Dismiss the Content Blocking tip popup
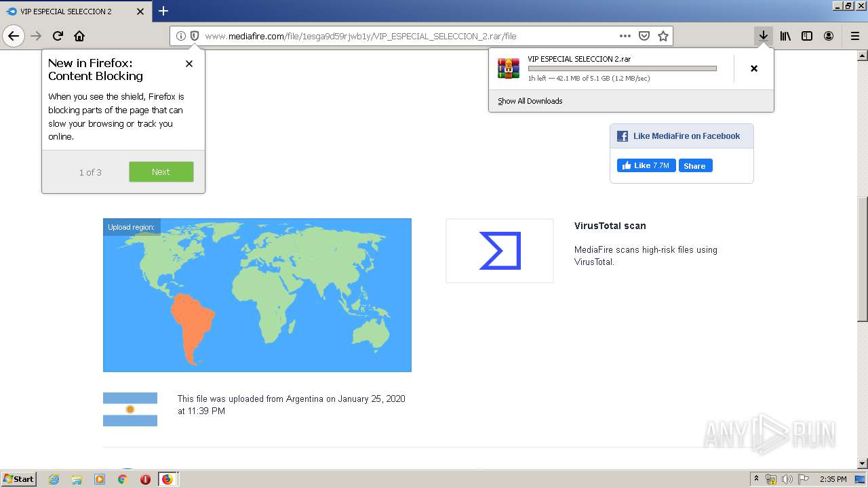 coord(189,64)
